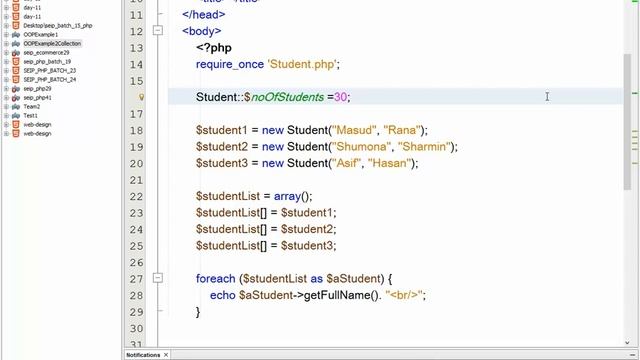Collapse the foreach loop code fold
This screenshot has width=640, height=360.
pyautogui.click(x=158, y=278)
